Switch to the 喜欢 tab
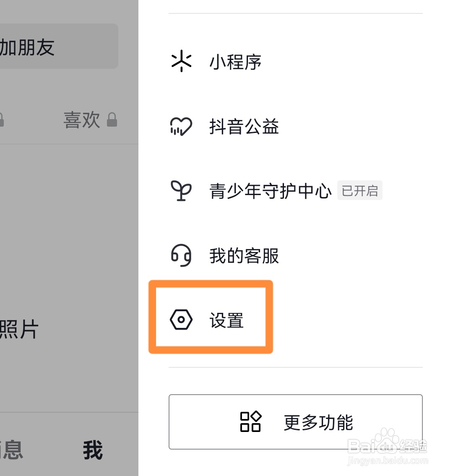Screen dimensions: 453x476 pyautogui.click(x=82, y=120)
